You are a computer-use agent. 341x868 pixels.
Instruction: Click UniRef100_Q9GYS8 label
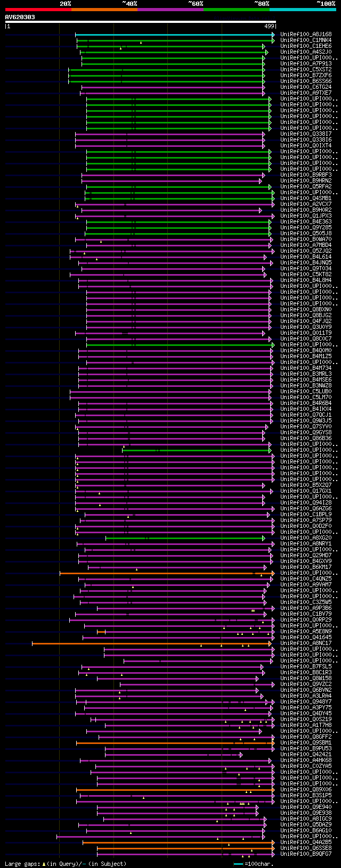pos(306,432)
